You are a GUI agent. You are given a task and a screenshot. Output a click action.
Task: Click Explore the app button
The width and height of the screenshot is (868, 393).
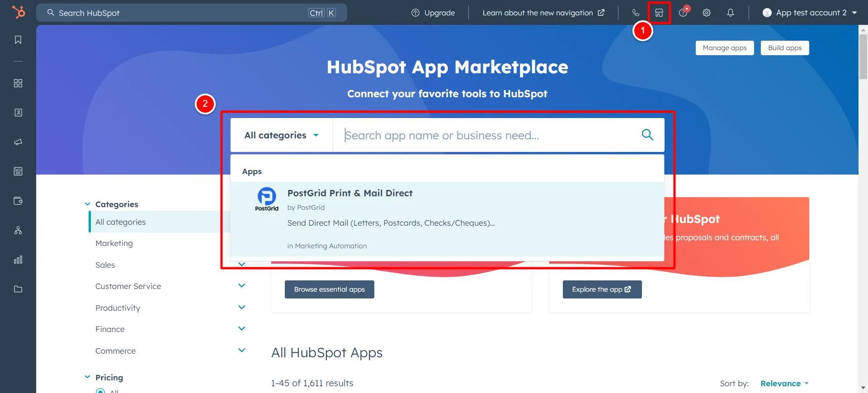coord(602,289)
